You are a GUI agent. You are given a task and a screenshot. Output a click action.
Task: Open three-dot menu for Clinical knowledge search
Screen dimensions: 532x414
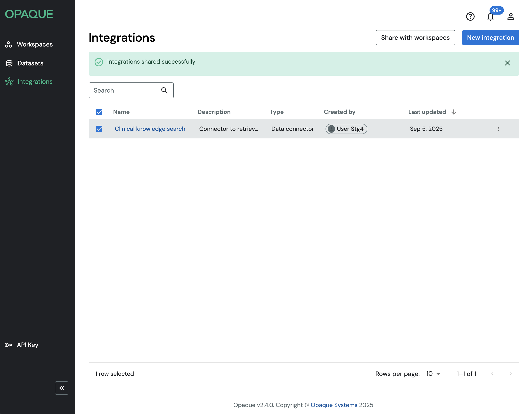(498, 129)
